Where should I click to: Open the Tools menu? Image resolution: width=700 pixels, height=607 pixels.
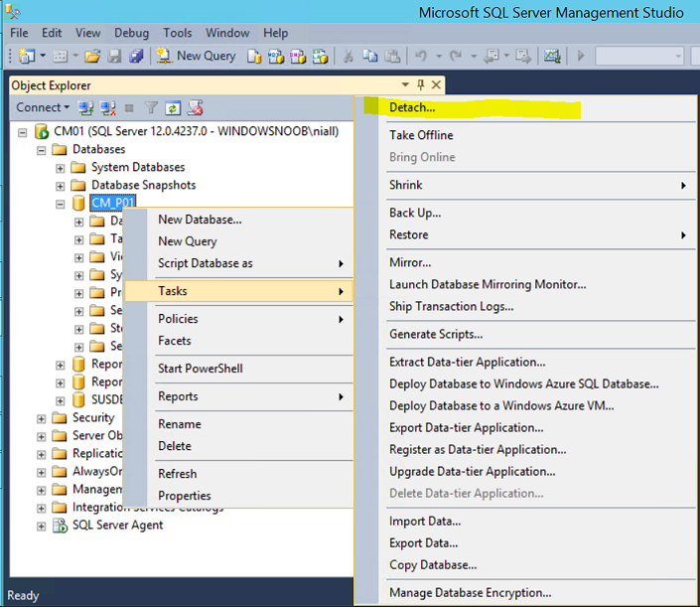[177, 33]
